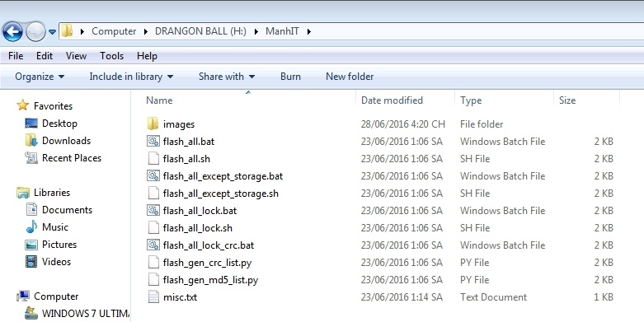Screen dimensions: 644x322
Task: Click the Text Document type cell
Action: (493, 297)
